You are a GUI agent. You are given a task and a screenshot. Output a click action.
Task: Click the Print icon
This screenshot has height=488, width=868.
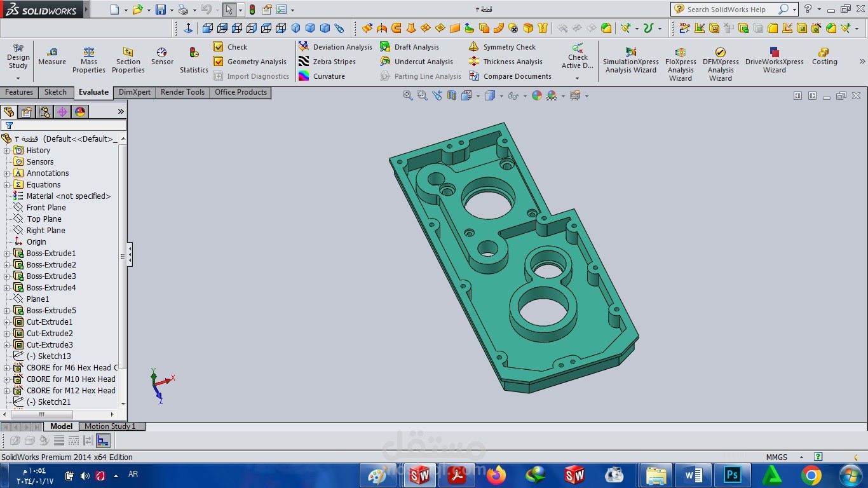[x=183, y=10]
